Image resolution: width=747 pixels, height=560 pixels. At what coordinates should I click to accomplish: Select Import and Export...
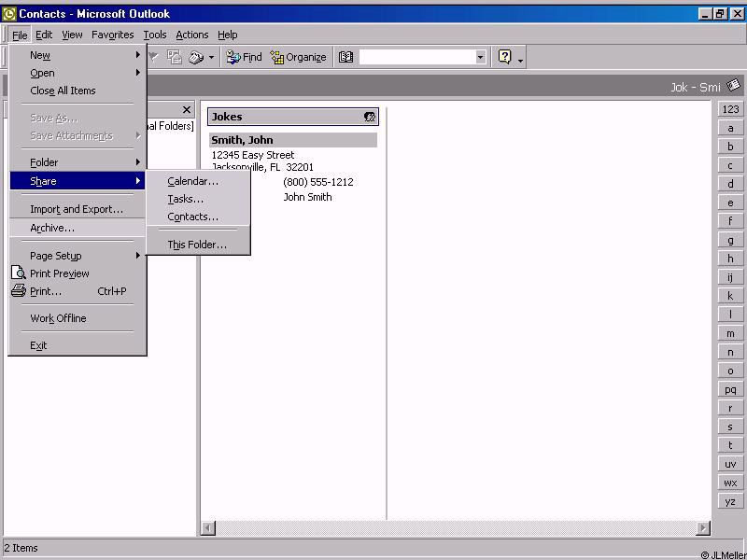[x=78, y=209]
